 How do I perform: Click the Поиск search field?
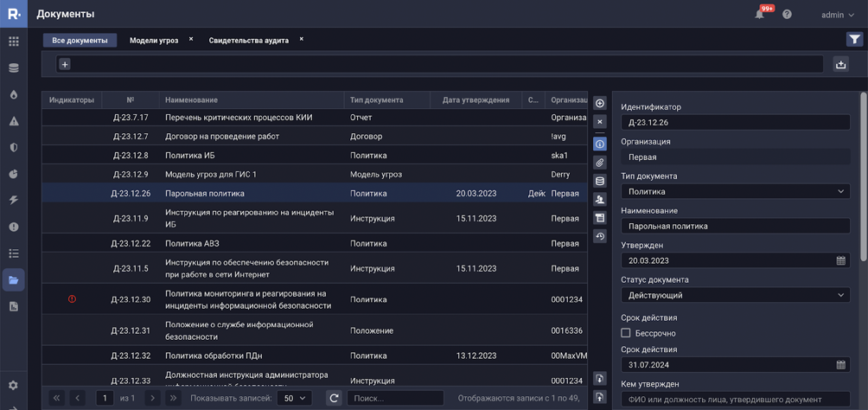click(394, 398)
